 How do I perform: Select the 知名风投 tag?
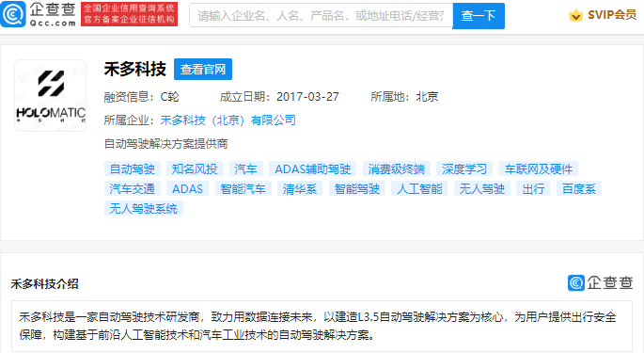195,168
